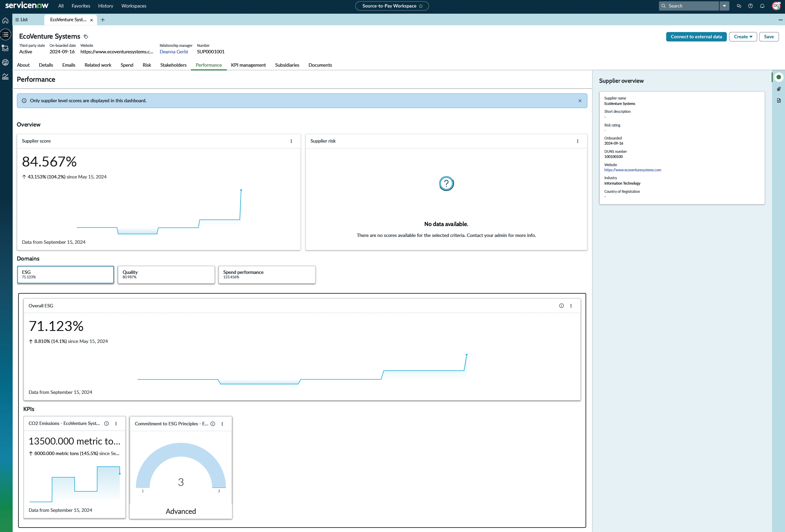Favorite the Source-to-Pay Workspace star

pos(421,6)
